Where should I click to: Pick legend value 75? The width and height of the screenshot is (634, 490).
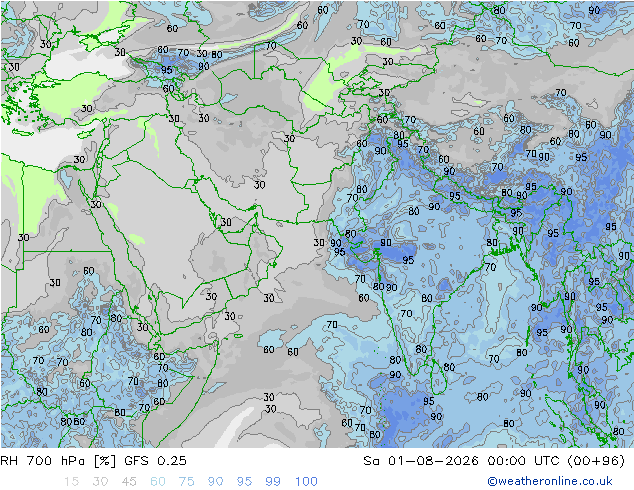click(186, 481)
